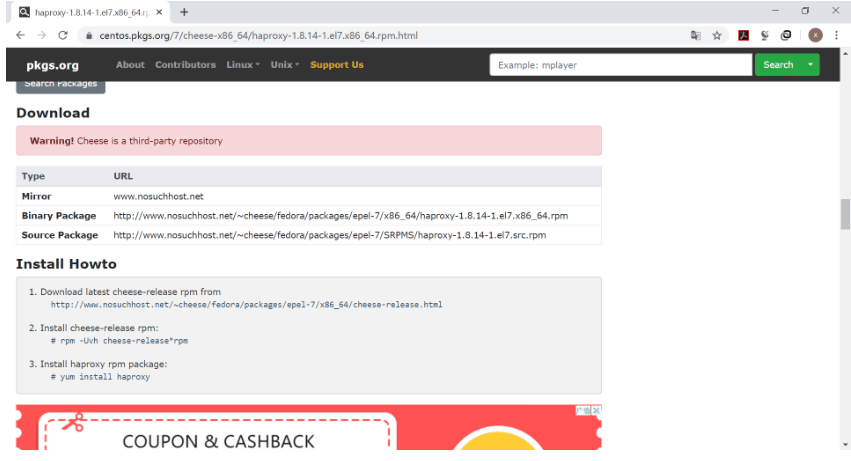Close the coupon advertisement with the X
This screenshot has height=461, width=851.
(596, 411)
